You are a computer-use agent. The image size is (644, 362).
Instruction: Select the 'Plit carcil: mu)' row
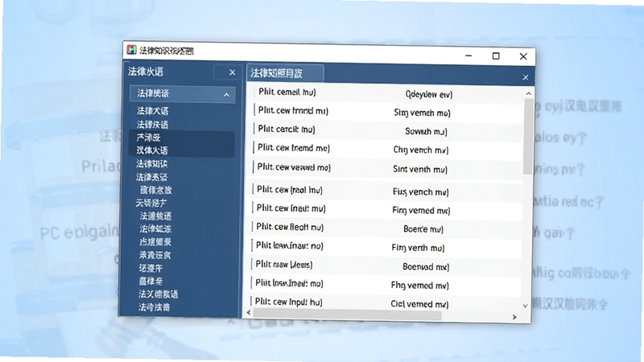pyautogui.click(x=386, y=130)
